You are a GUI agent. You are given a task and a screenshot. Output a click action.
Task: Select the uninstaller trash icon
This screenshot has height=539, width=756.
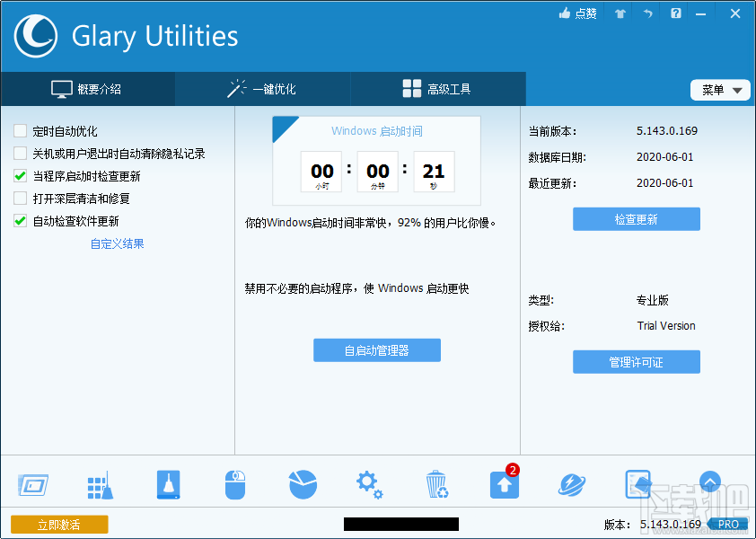(436, 482)
